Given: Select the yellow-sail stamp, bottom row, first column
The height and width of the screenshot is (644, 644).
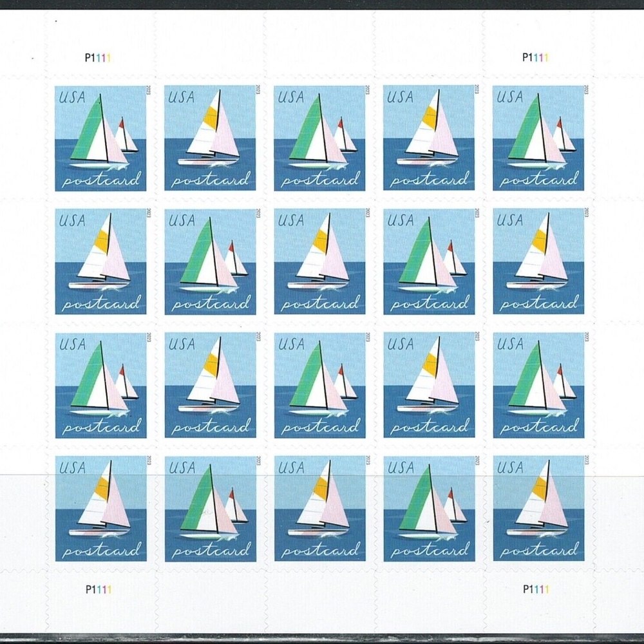Looking at the screenshot, I should [100, 509].
